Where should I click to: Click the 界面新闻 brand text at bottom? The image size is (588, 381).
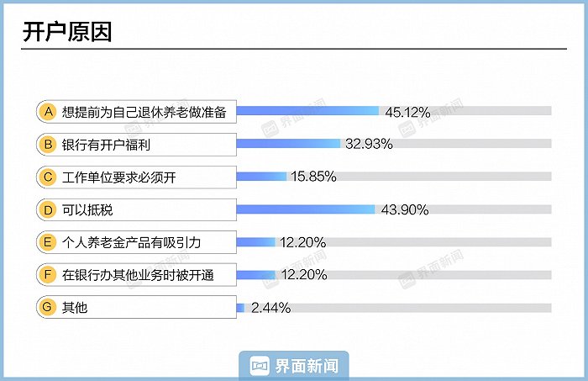(x=307, y=366)
